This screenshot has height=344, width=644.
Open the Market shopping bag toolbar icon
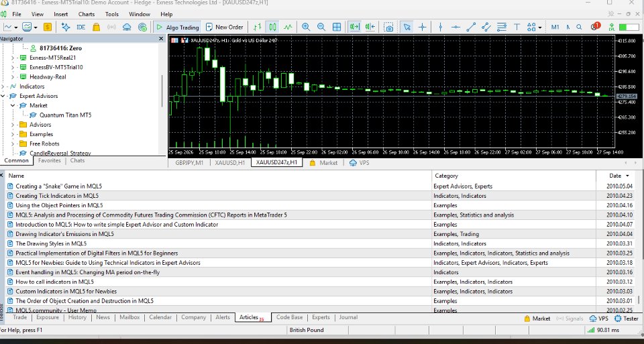tap(96, 27)
